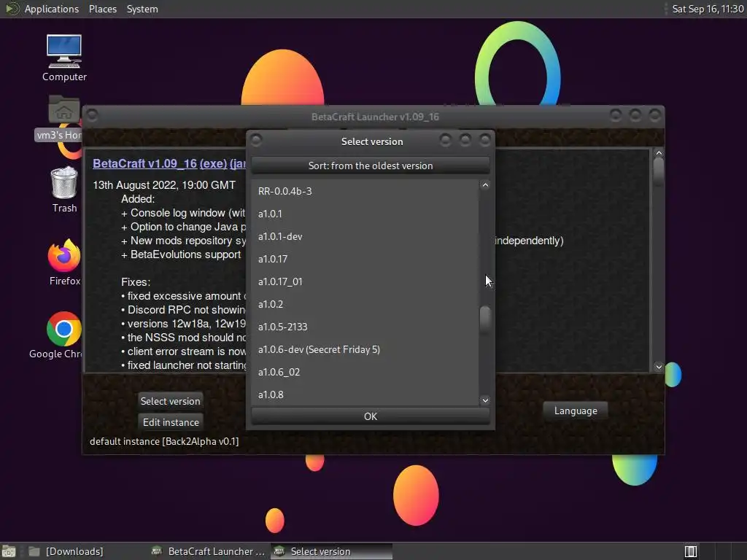Viewport: 747px width, 560px height.
Task: Select version a1.0.5-2133
Action: [x=365, y=327]
